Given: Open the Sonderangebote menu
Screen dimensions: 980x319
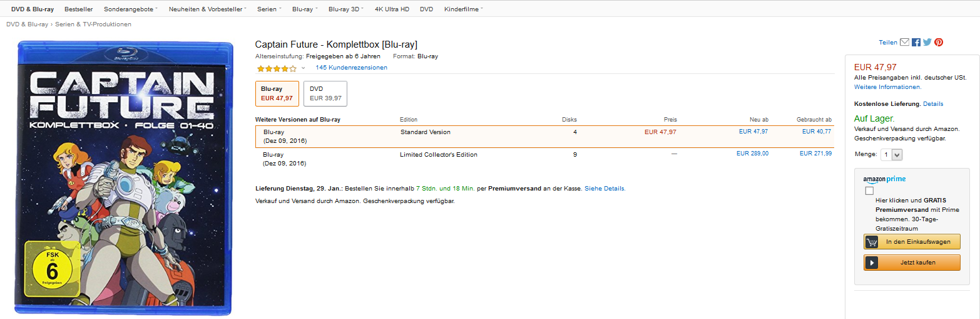Looking at the screenshot, I should pyautogui.click(x=131, y=9).
